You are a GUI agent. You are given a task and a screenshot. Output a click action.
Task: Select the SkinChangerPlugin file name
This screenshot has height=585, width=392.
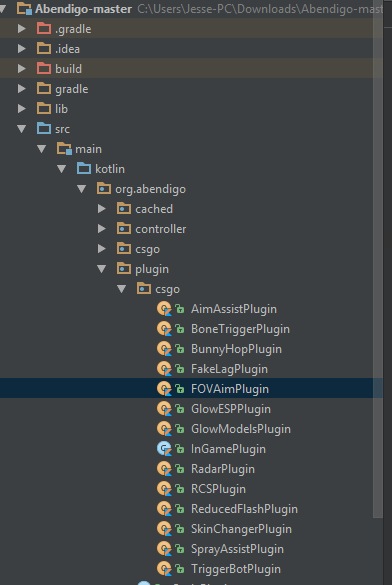(x=241, y=529)
